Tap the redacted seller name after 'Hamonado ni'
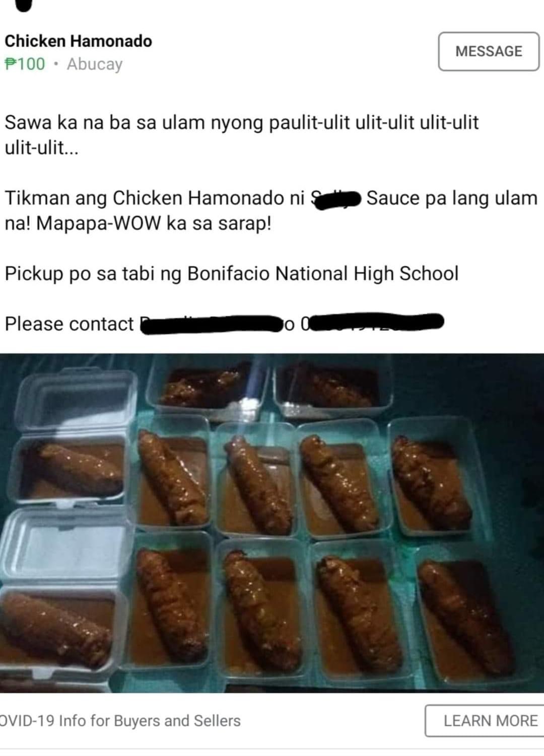Viewport: 544px width, 756px height. pyautogui.click(x=335, y=198)
